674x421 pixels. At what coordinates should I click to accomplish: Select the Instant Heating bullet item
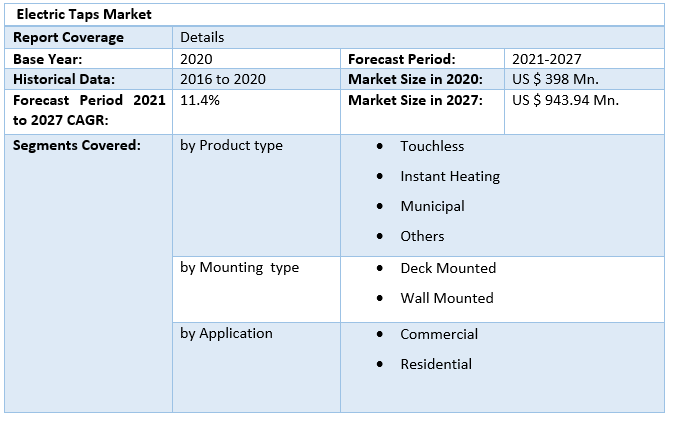click(x=450, y=176)
